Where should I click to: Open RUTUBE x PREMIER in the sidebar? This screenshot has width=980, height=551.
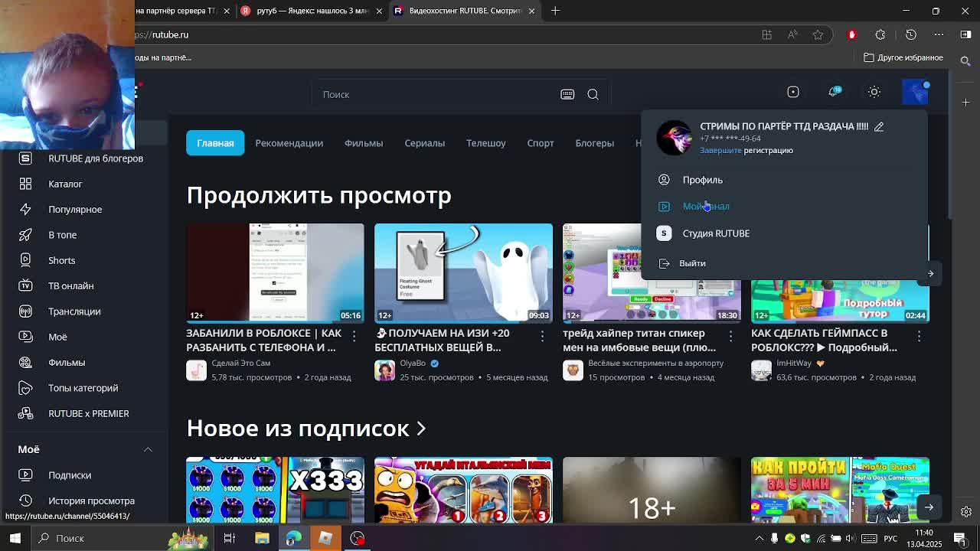(89, 413)
